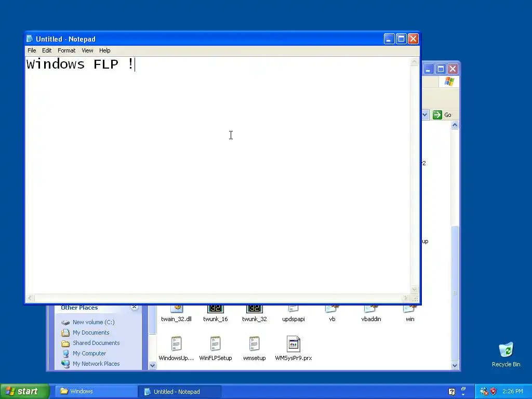
Task: Select the vb file label
Action: (332, 319)
